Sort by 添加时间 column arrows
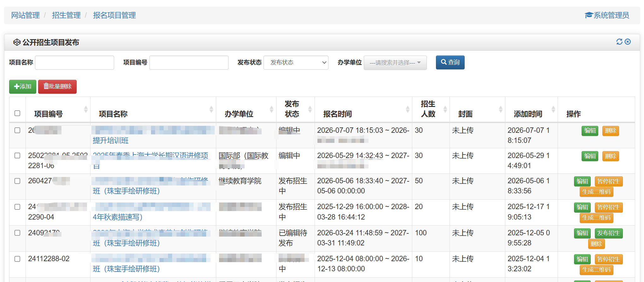This screenshot has height=282, width=644. [553, 109]
